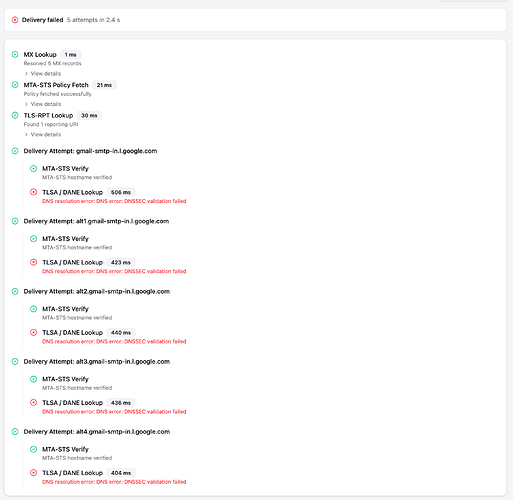This screenshot has width=513, height=500.
Task: Click 'Resolved 5 MX records' text
Action: [x=52, y=63]
